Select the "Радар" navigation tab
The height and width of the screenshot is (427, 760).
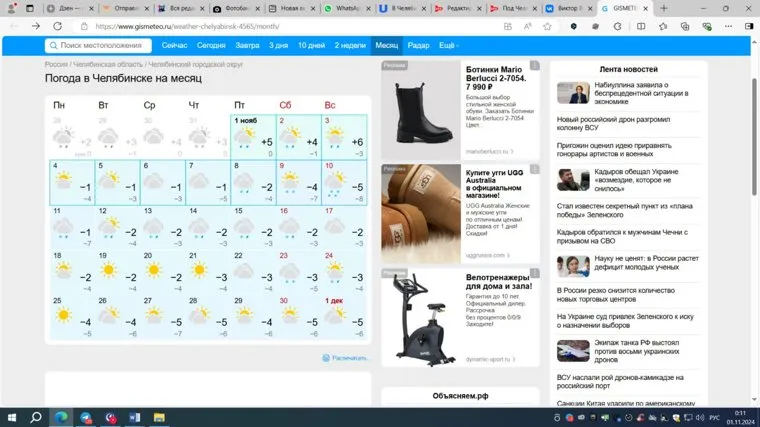pos(419,46)
